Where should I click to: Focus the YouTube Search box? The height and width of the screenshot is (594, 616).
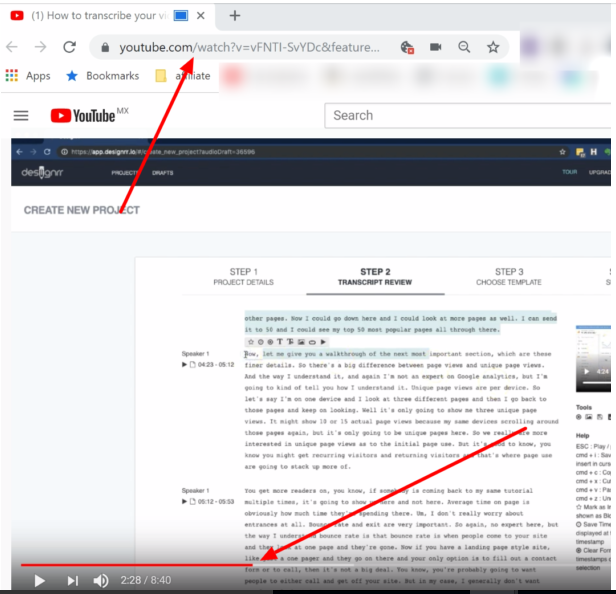[468, 116]
